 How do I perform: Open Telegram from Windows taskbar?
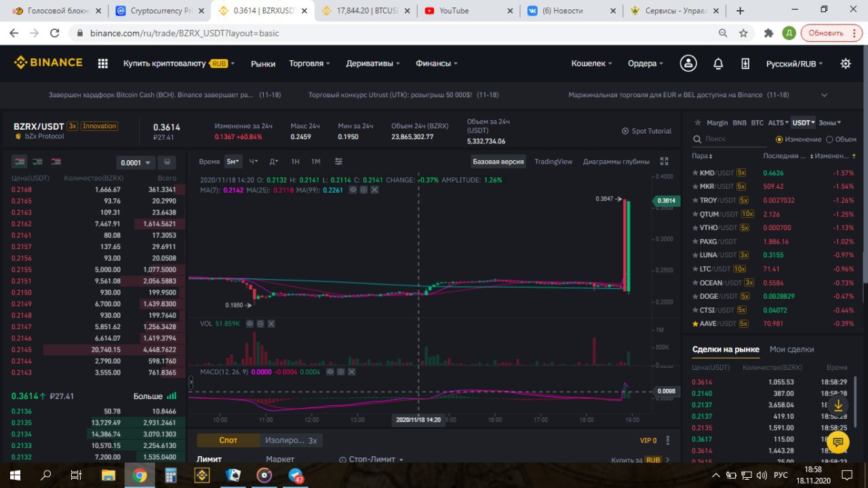pos(296,475)
